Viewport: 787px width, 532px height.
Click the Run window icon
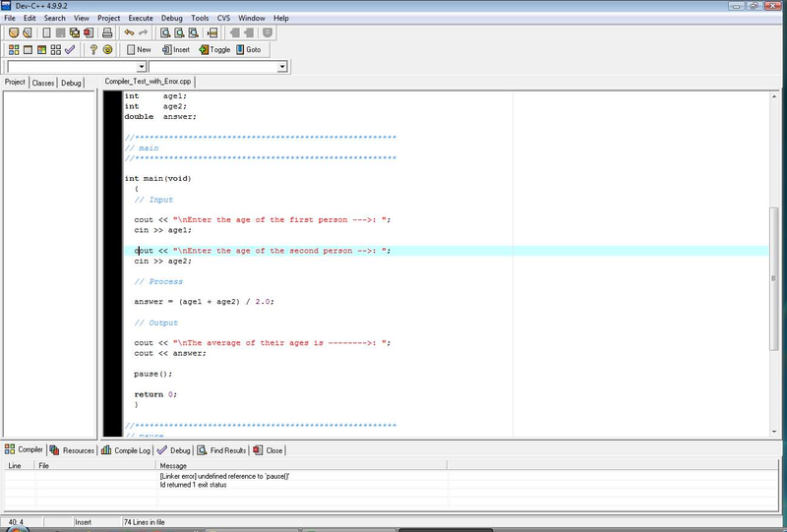click(x=28, y=50)
